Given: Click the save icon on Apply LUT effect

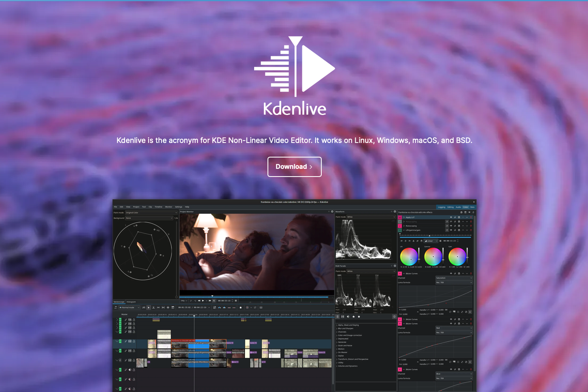Looking at the screenshot, I should [459, 217].
